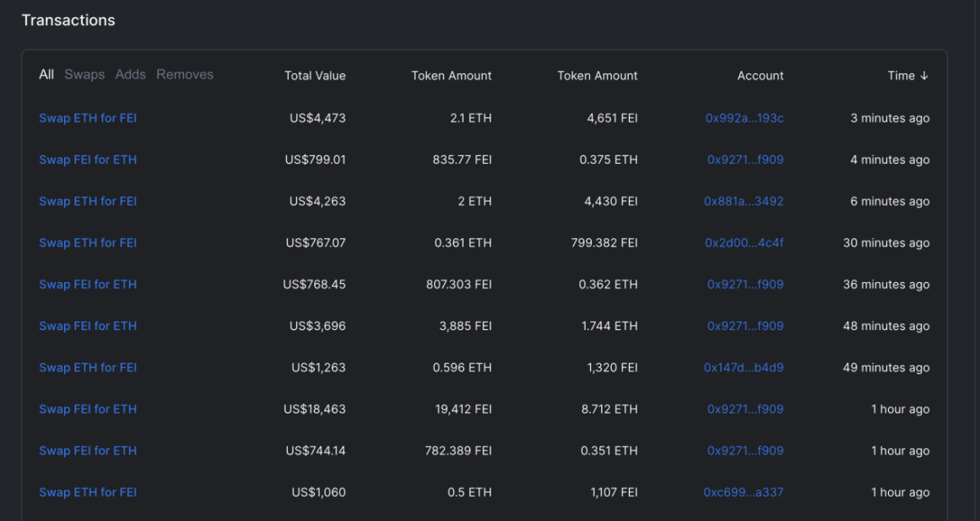
Task: Open the Swap FEI for ETH worth US$799.01
Action: point(88,160)
